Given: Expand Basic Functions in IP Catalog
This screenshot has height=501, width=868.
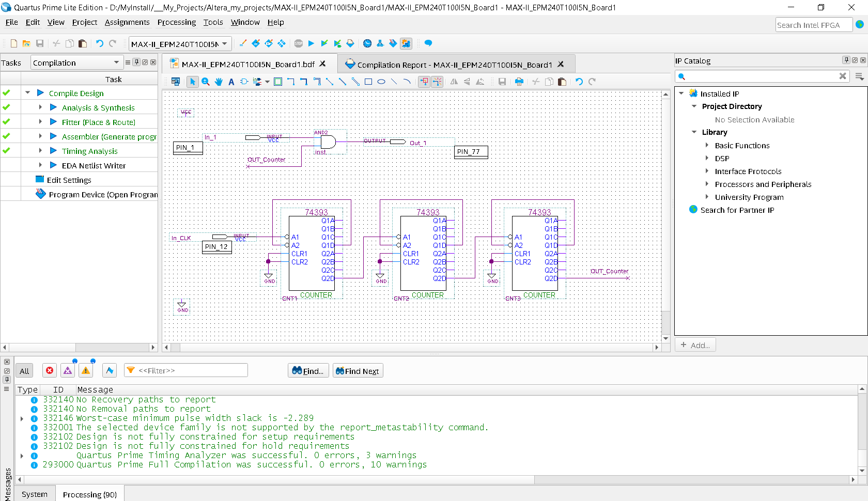Looking at the screenshot, I should pyautogui.click(x=707, y=145).
